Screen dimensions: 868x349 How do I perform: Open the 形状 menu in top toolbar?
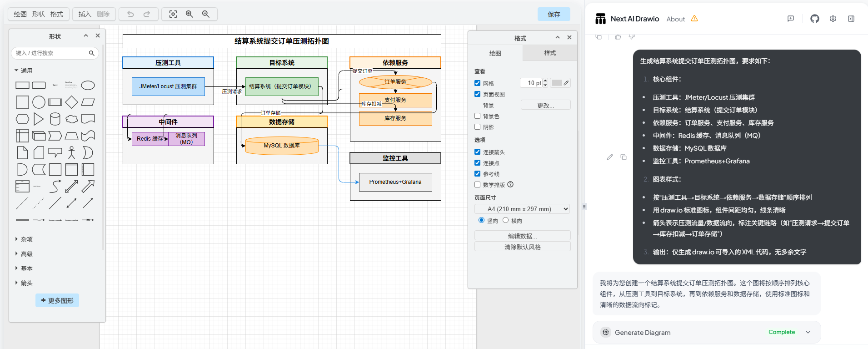[38, 14]
